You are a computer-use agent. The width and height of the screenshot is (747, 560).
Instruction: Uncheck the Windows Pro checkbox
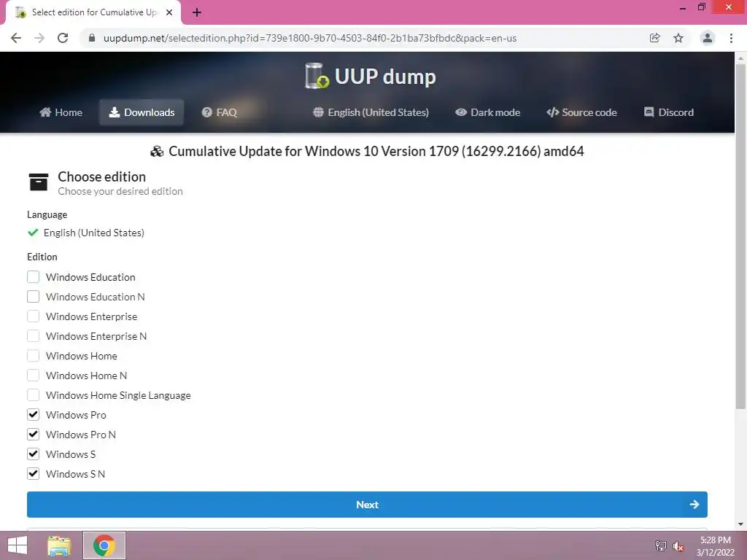point(34,415)
